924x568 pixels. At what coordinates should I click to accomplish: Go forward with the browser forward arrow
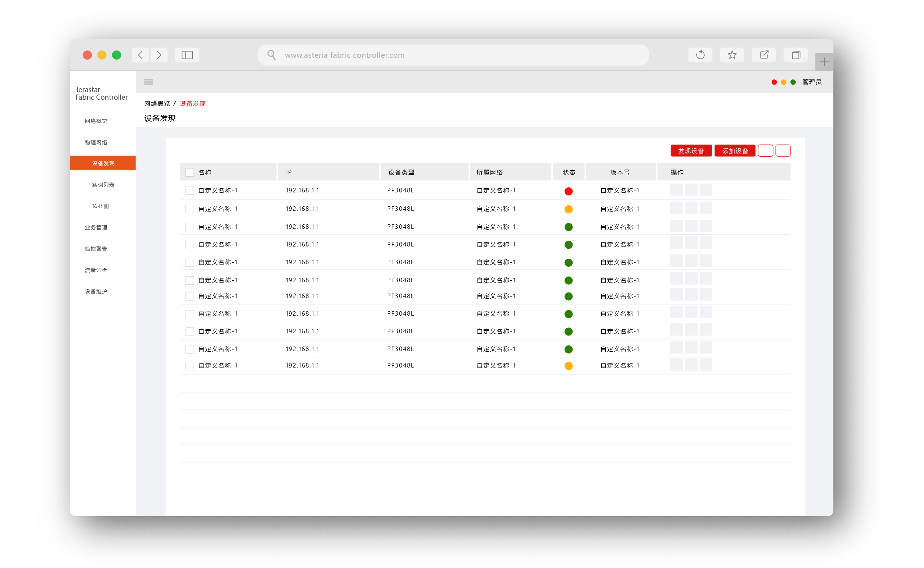(159, 55)
